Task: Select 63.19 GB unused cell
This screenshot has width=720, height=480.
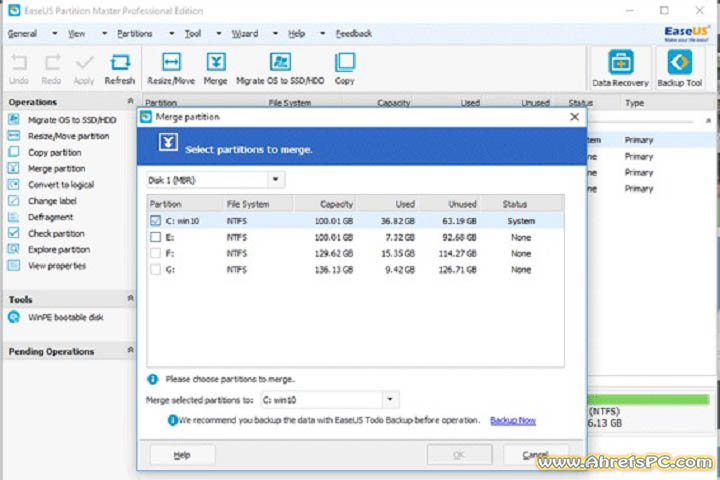Action: [459, 221]
